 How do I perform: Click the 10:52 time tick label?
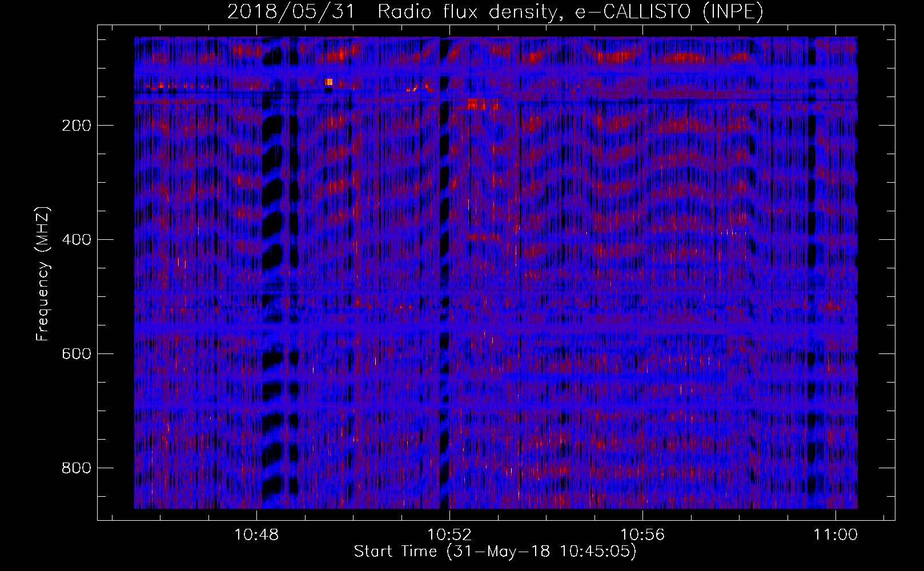pos(450,535)
